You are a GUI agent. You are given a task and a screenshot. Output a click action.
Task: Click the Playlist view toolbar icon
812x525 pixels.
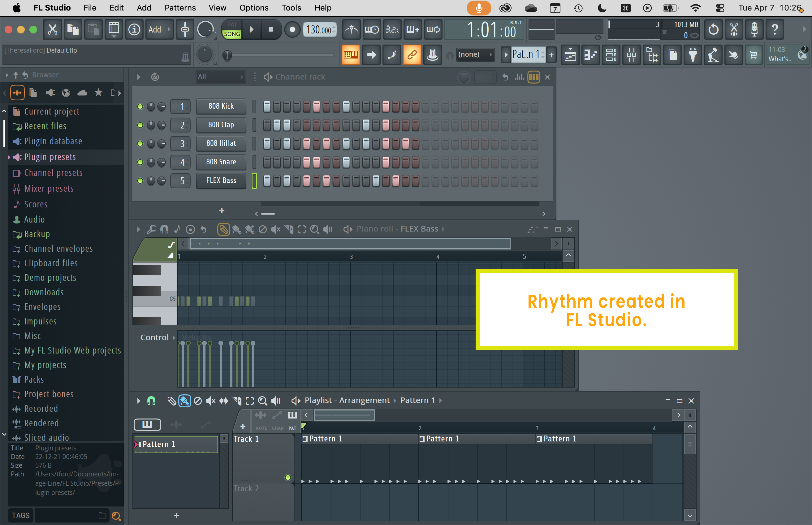[x=570, y=55]
